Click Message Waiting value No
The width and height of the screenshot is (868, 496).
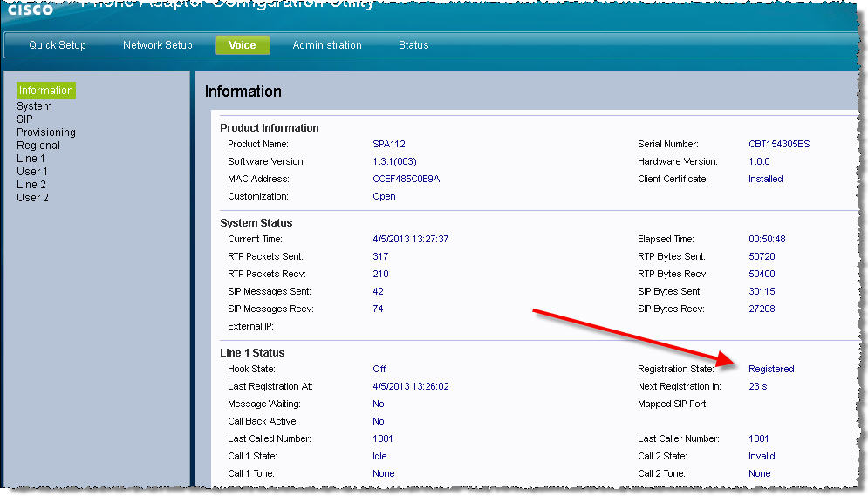tap(379, 404)
